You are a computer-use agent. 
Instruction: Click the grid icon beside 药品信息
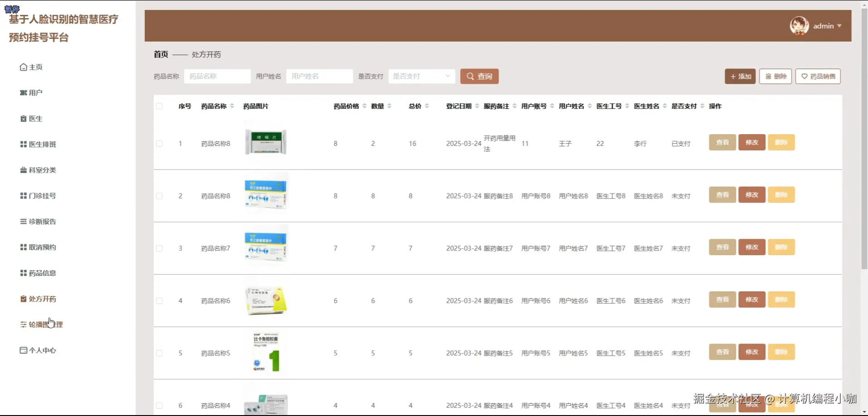(x=23, y=273)
